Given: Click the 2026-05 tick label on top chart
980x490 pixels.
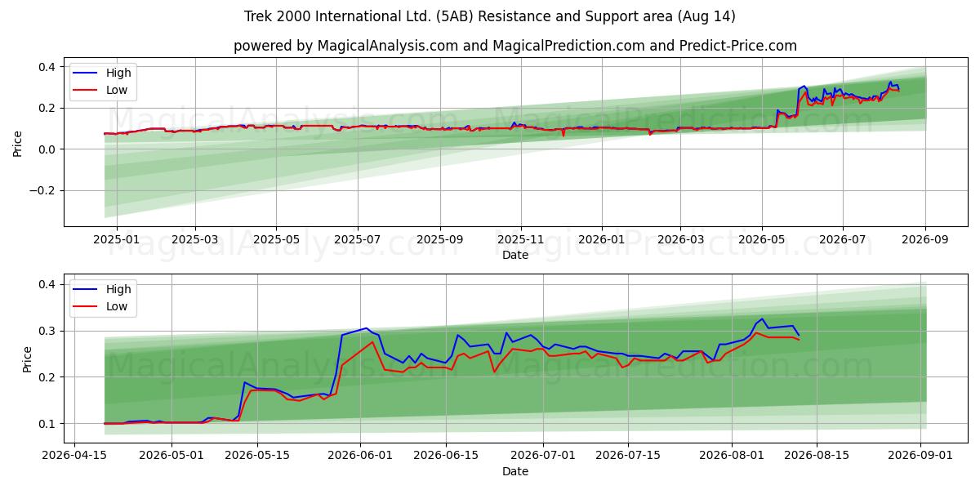Looking at the screenshot, I should [762, 239].
